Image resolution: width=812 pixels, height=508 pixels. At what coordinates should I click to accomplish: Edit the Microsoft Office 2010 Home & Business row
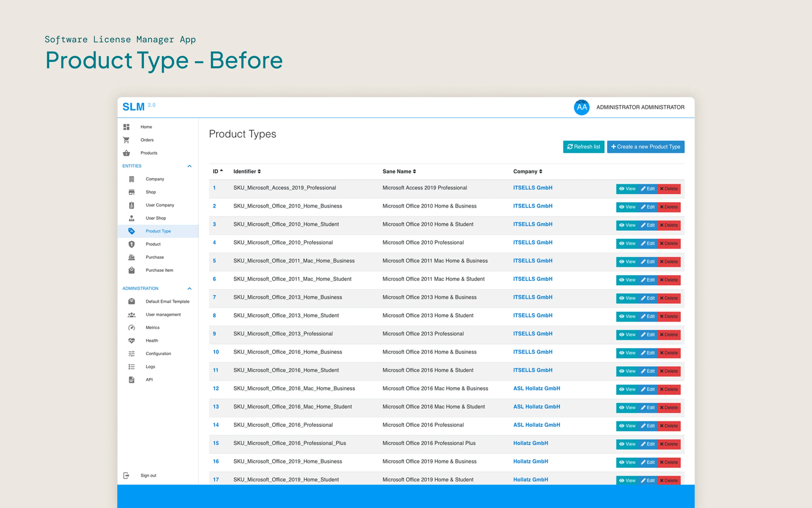(x=648, y=207)
